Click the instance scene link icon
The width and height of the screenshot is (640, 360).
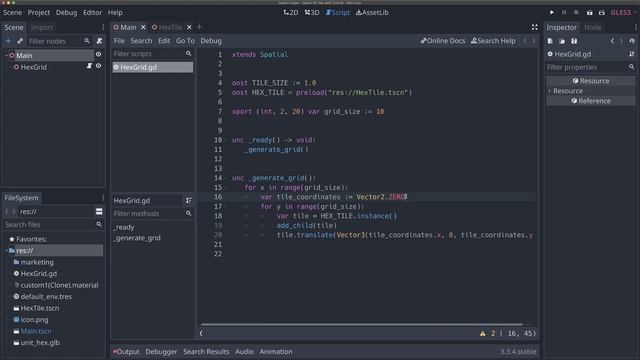(20, 41)
